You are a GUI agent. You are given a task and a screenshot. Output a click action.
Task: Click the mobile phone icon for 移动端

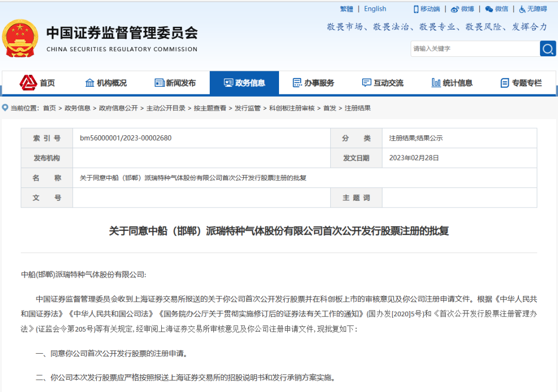pyautogui.click(x=415, y=9)
